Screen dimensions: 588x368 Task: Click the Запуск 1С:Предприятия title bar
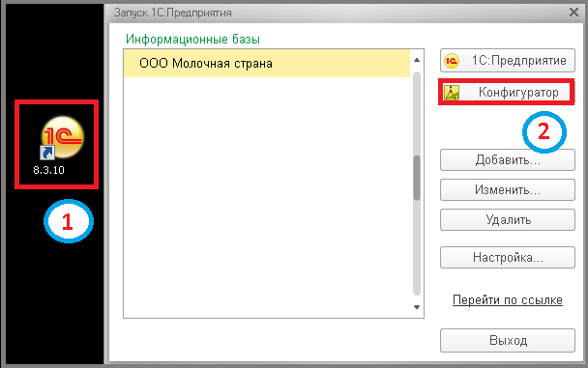(x=338, y=13)
